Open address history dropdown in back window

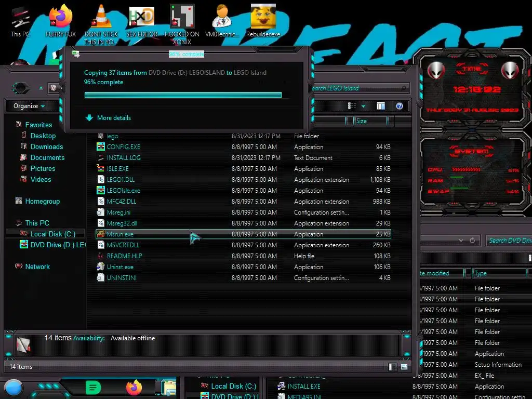coord(461,241)
